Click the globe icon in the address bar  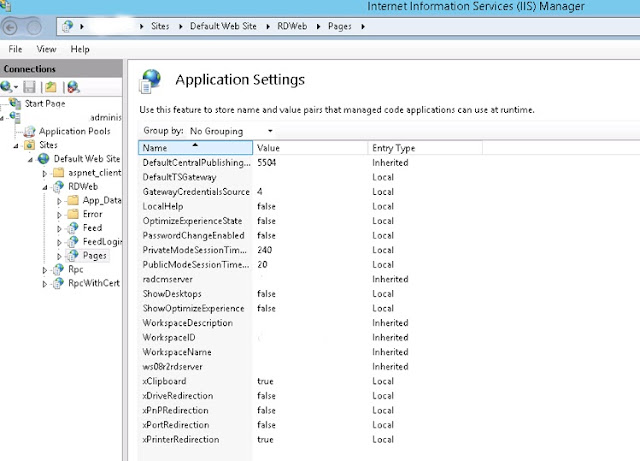pos(67,27)
